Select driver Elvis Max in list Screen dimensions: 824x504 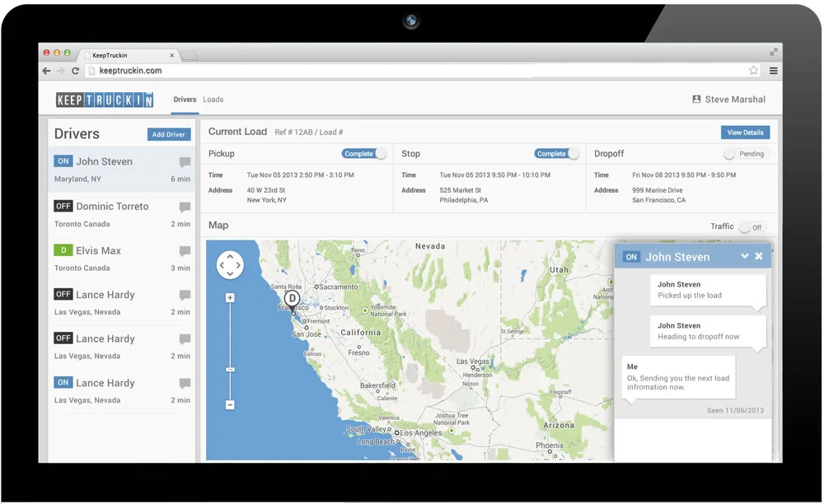[x=122, y=259]
